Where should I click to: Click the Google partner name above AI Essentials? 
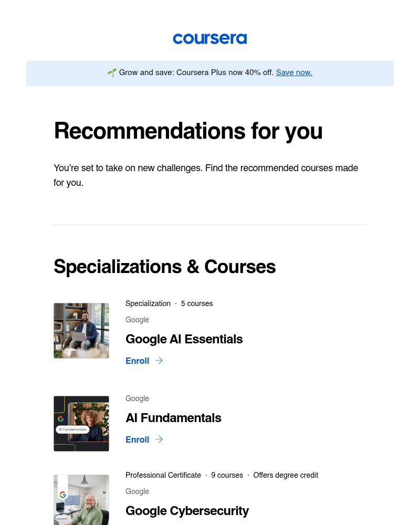pyautogui.click(x=137, y=320)
